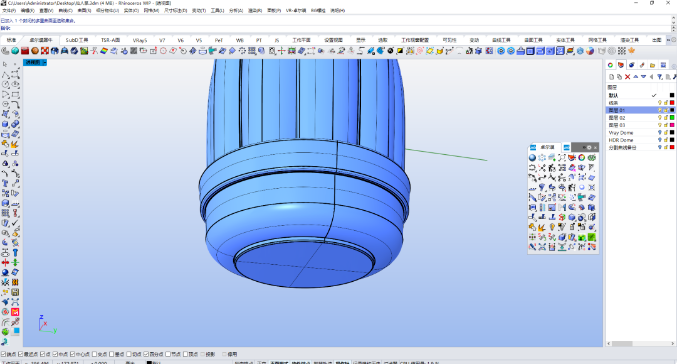The width and height of the screenshot is (678, 364).
Task: Open the perspective viewport title dropdown arrow
Action: point(45,63)
